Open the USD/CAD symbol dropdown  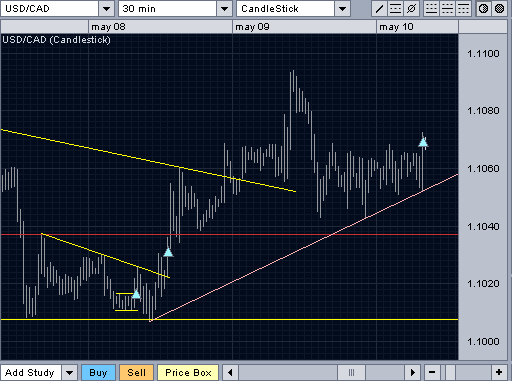(107, 9)
